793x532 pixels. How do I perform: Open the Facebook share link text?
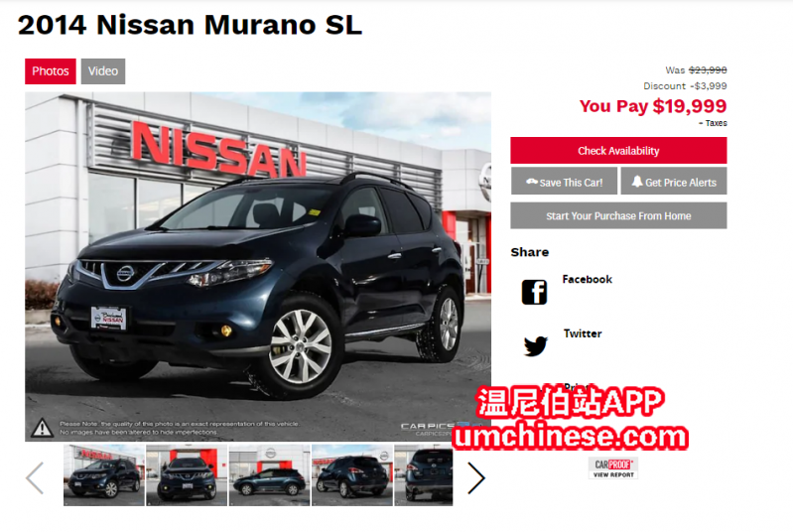click(x=587, y=279)
